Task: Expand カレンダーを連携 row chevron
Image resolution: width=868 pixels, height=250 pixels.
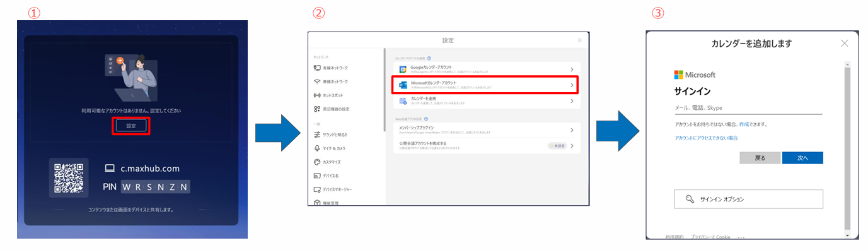Action: coord(572,100)
